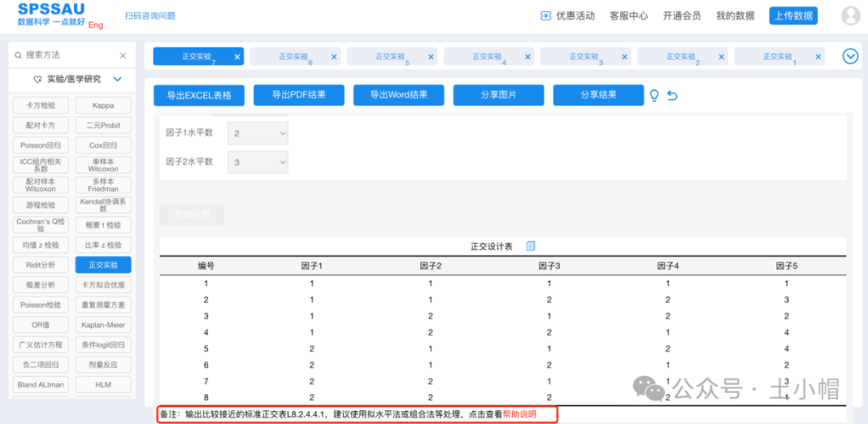Open the 因子2水平数 dropdown
Image resolution: width=868 pixels, height=424 pixels.
click(x=258, y=162)
